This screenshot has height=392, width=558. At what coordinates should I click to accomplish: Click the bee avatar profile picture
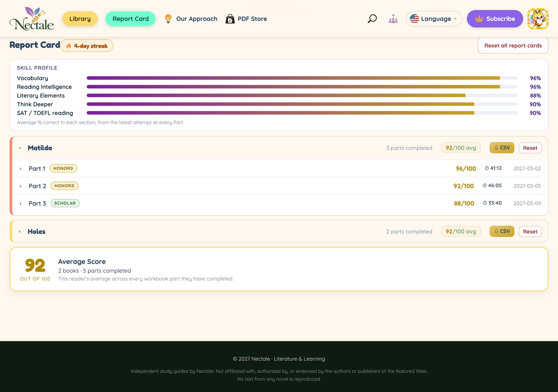click(x=538, y=18)
